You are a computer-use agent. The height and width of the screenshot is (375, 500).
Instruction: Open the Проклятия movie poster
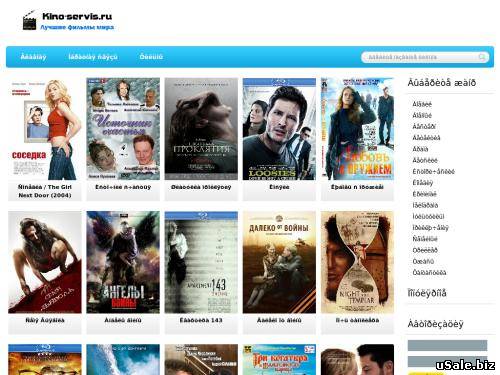(201, 129)
